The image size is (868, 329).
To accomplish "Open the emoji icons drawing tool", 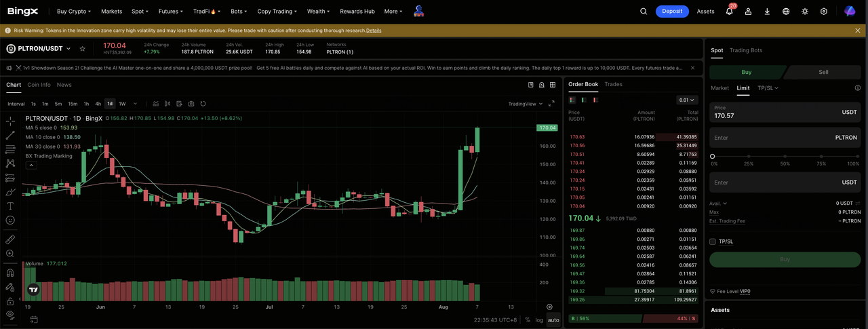I will (10, 220).
